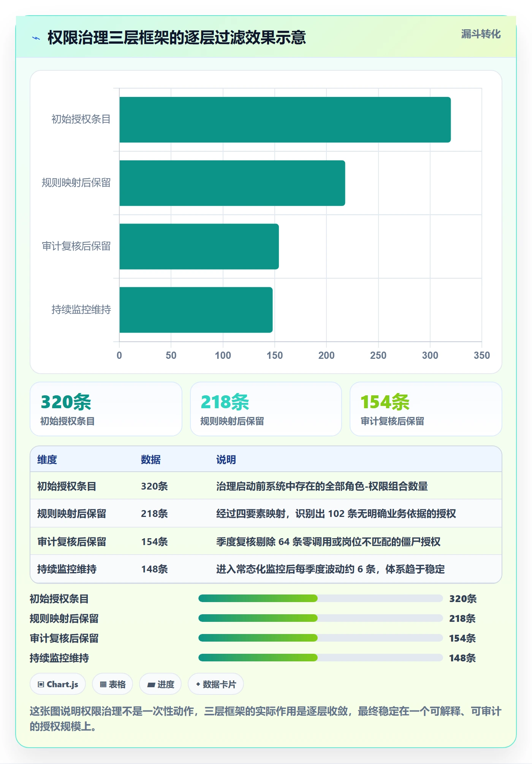This screenshot has height=764, width=532.
Task: Click the 审计复核后保留 bar in the chart
Action: 199,247
